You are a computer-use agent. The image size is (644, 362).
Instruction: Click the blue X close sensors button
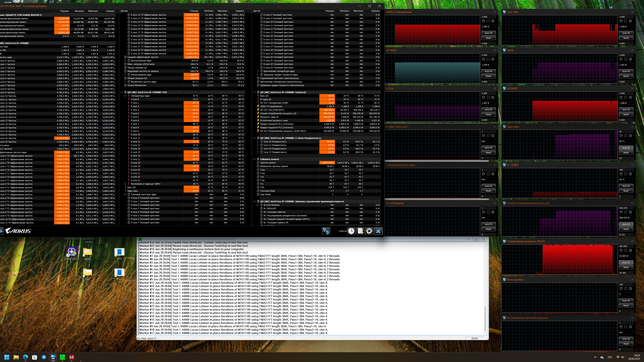378,231
